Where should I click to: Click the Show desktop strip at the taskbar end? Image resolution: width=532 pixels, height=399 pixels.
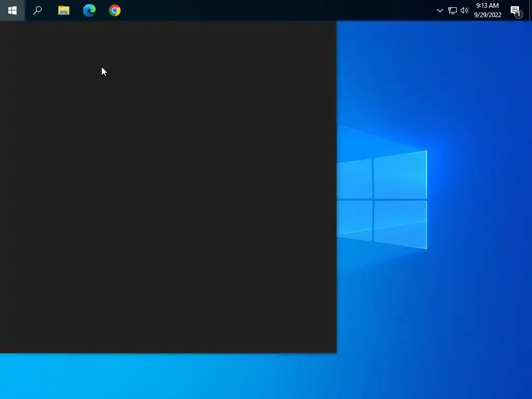click(x=530, y=10)
